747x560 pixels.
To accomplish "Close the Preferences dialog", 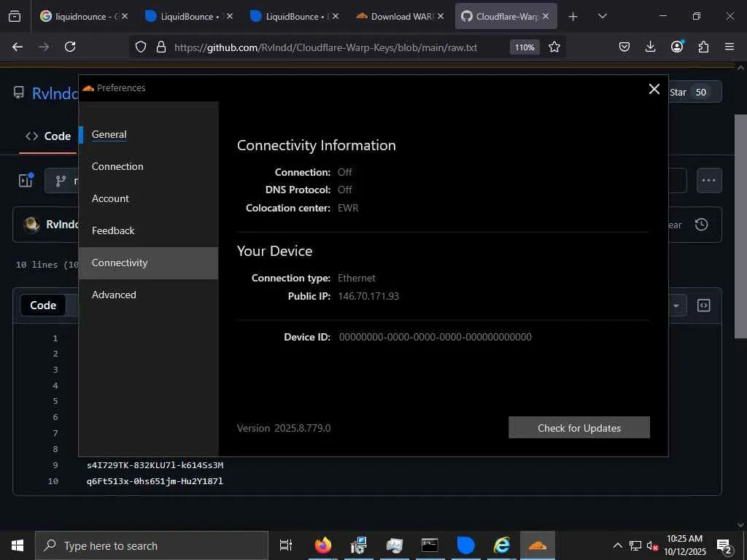I will (x=654, y=89).
